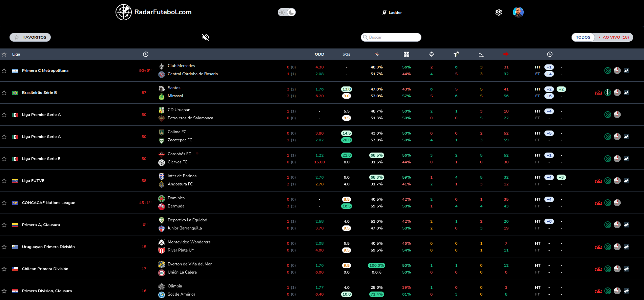Star the Primera Division, Clausura match

4,291
